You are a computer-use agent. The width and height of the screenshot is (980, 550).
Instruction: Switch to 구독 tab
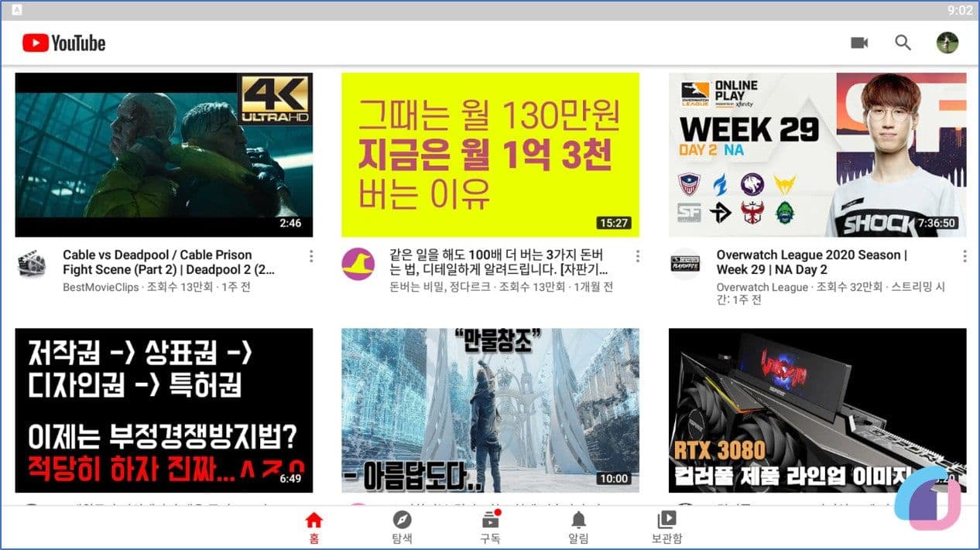pyautogui.click(x=490, y=528)
